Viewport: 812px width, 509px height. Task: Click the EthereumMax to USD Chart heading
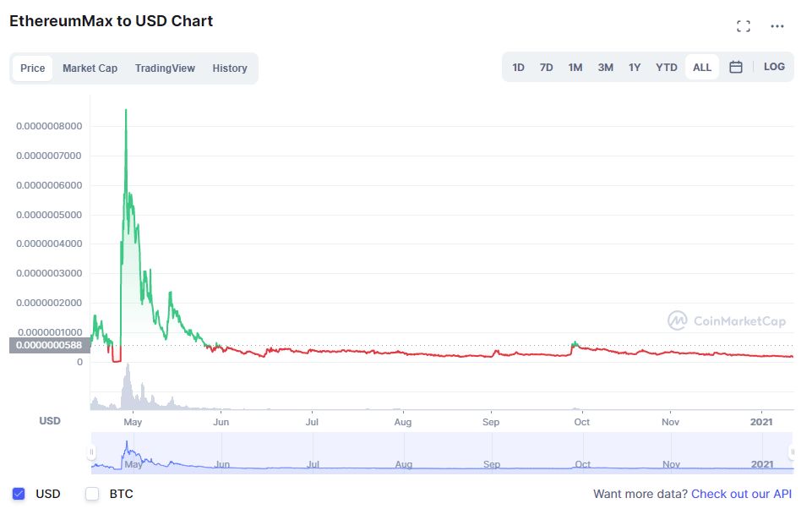[x=112, y=21]
